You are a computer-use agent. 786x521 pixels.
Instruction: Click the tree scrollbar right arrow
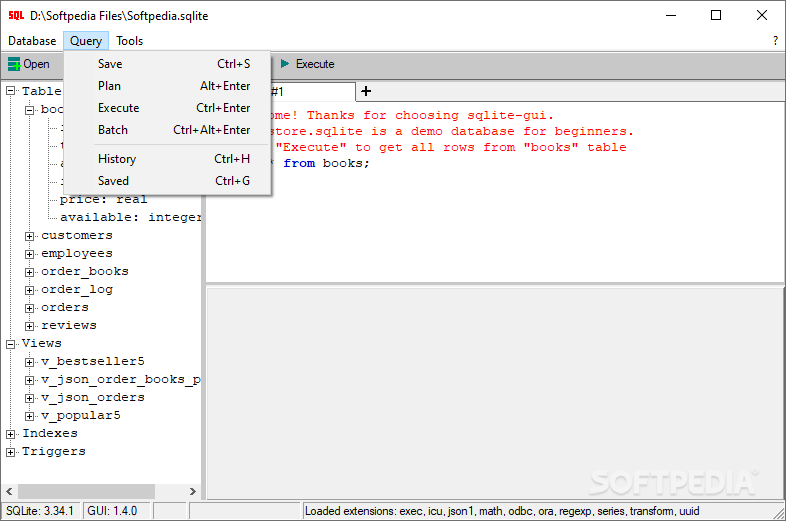192,491
